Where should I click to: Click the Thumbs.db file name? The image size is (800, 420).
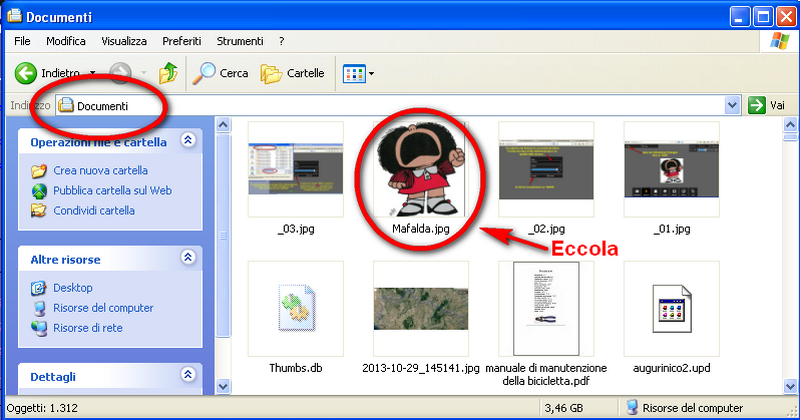click(x=296, y=368)
